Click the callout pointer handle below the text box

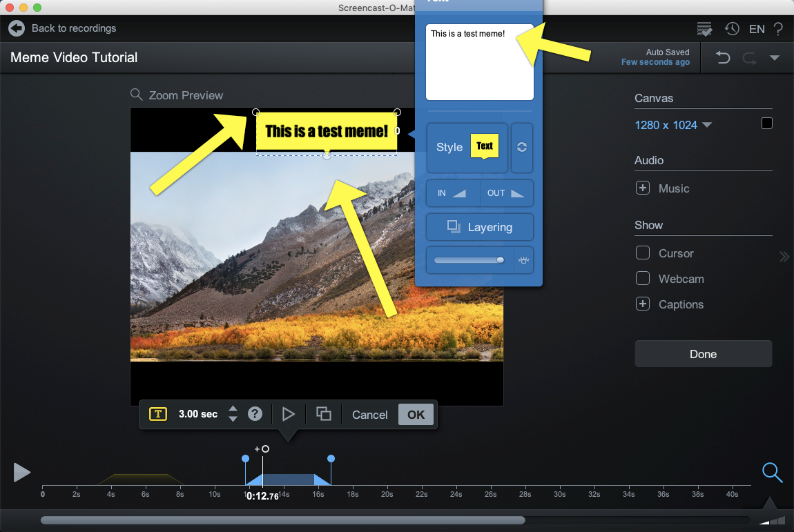coord(327,156)
